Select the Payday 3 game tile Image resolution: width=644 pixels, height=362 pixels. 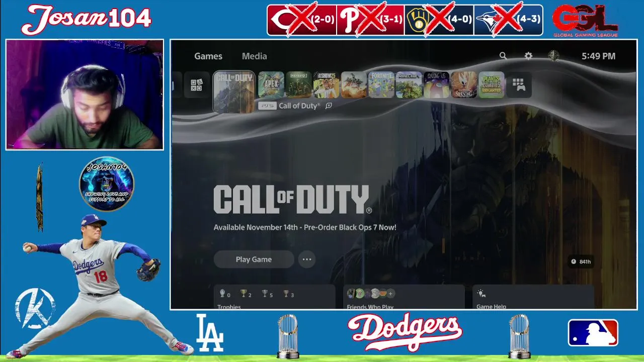click(x=299, y=85)
